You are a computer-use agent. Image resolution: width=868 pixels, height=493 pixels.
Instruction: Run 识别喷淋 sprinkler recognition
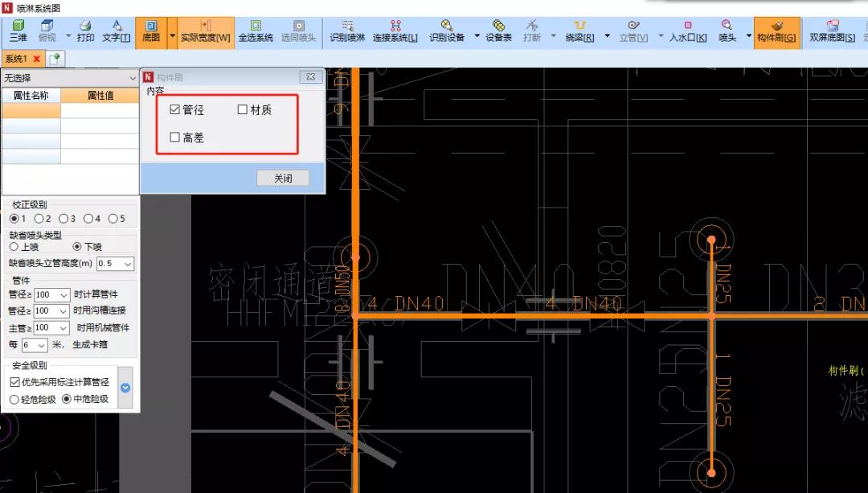(x=347, y=31)
